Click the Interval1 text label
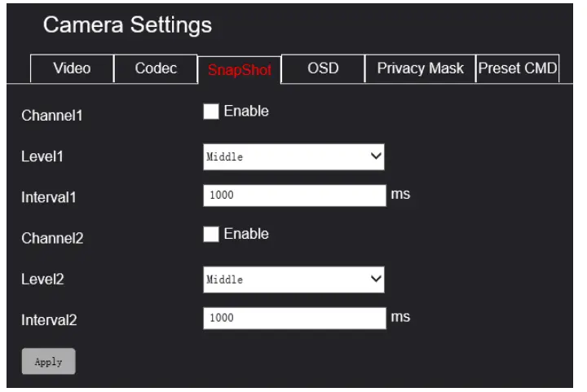587x392 pixels. click(48, 197)
